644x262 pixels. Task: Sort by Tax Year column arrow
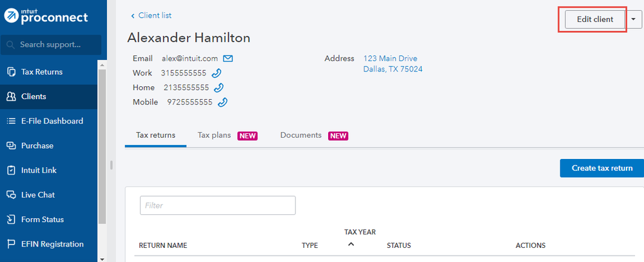351,245
